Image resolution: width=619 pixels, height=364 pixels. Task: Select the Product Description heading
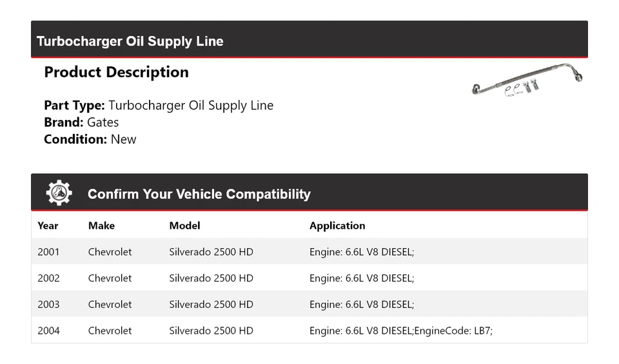tap(116, 72)
